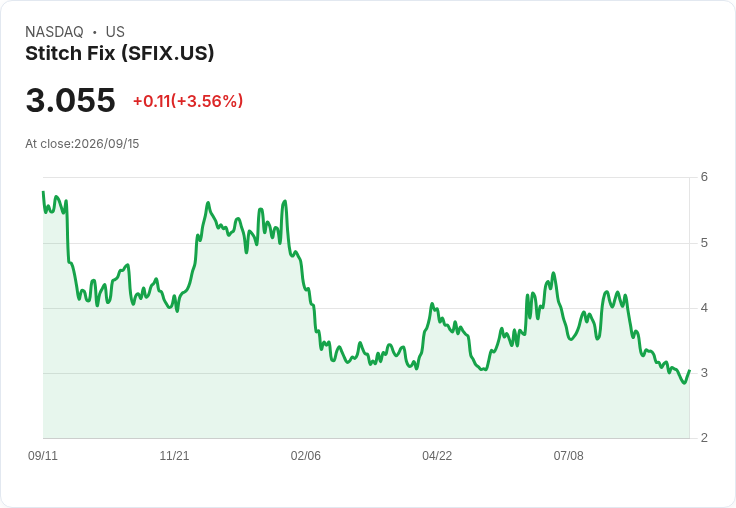Click the 07/08 date axis label

(x=568, y=456)
